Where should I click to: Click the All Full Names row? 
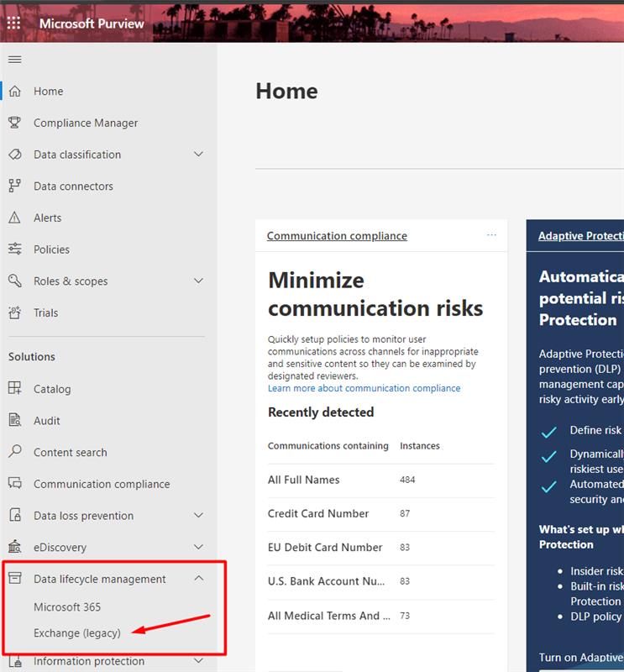coord(304,480)
